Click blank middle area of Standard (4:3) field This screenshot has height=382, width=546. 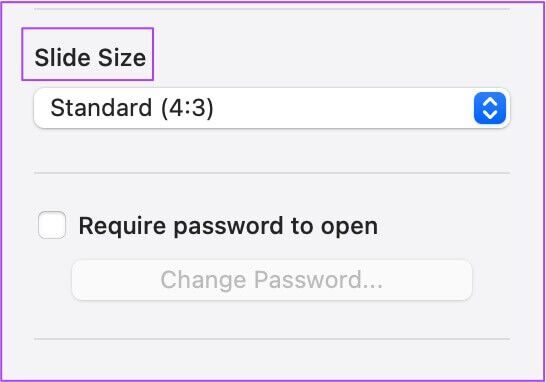coord(343,108)
